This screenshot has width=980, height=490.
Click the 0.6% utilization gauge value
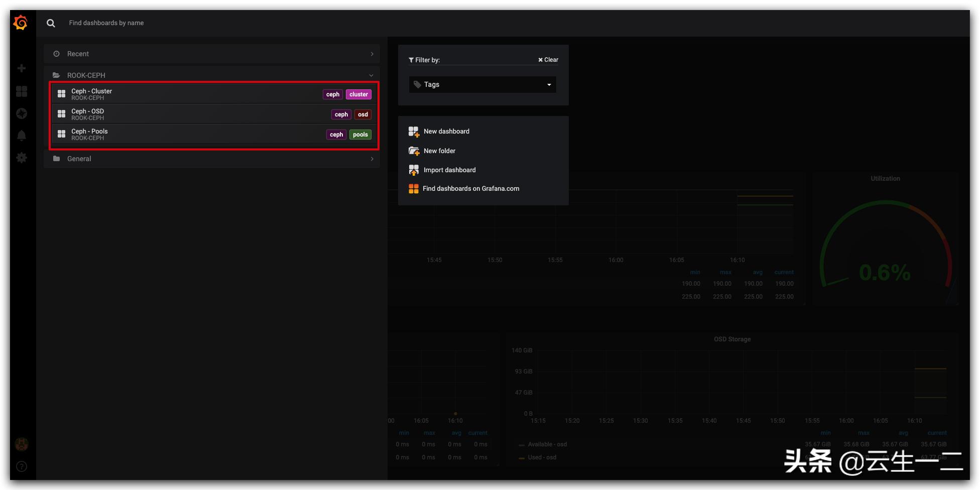coord(885,273)
